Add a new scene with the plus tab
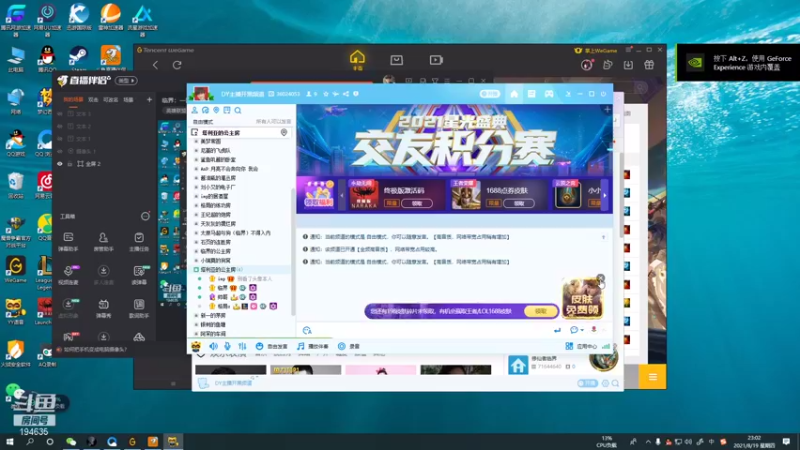 (149, 99)
